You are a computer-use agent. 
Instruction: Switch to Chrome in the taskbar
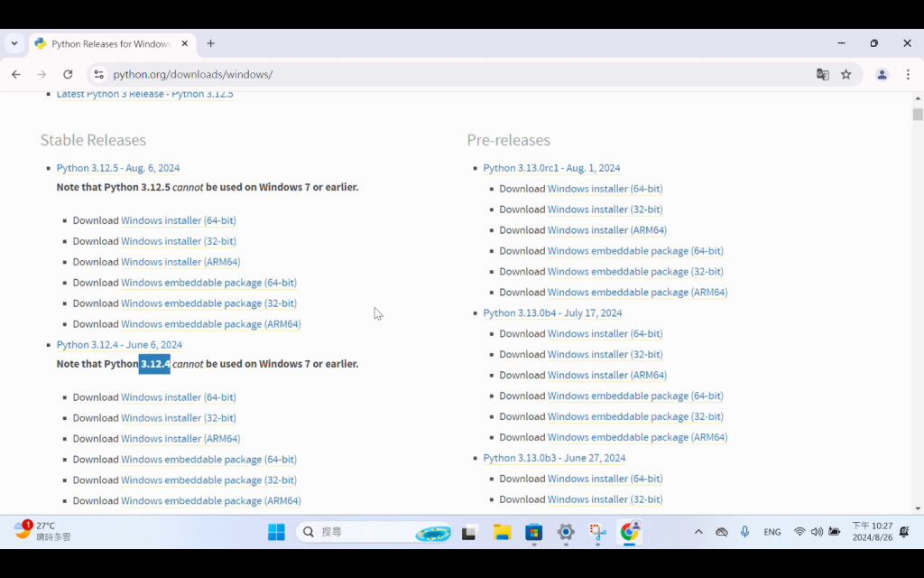coord(629,532)
